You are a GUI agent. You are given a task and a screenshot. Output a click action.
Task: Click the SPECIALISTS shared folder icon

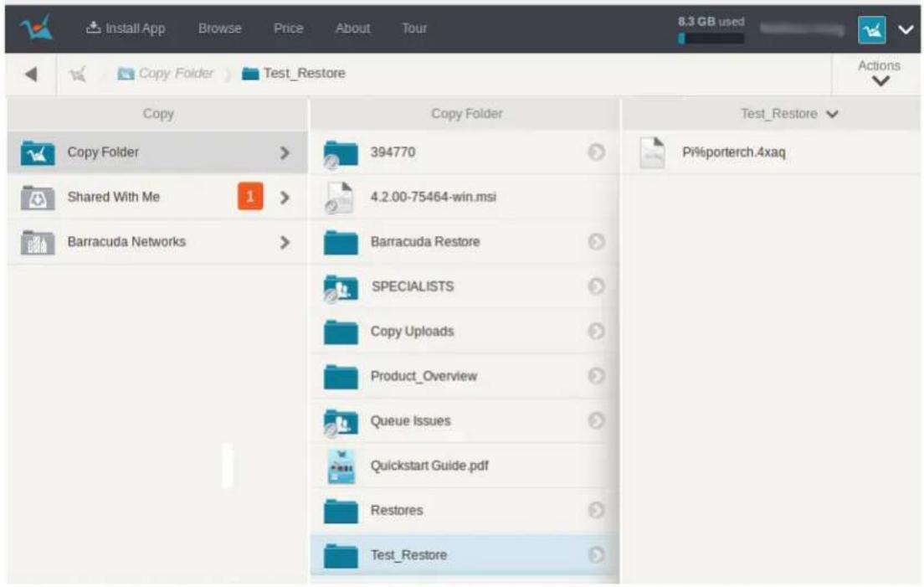(x=341, y=287)
